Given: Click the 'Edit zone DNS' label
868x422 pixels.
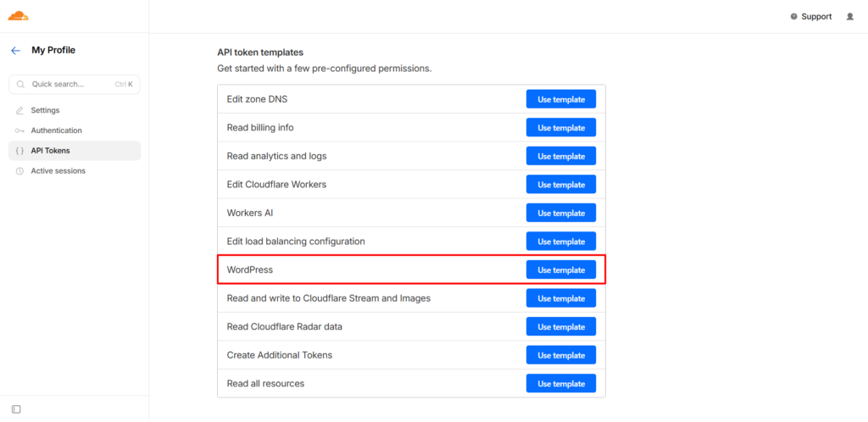Looking at the screenshot, I should tap(257, 99).
